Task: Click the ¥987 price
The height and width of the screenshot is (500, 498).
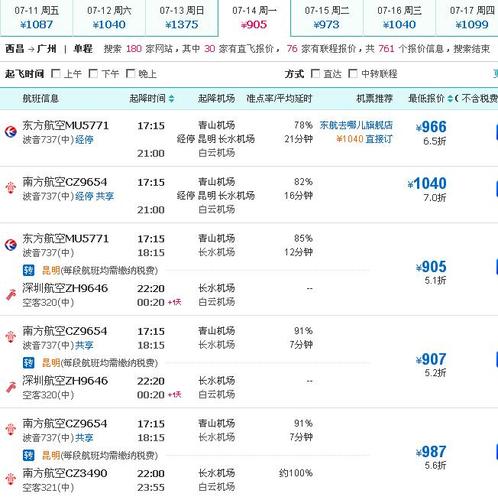Action: pos(431,452)
